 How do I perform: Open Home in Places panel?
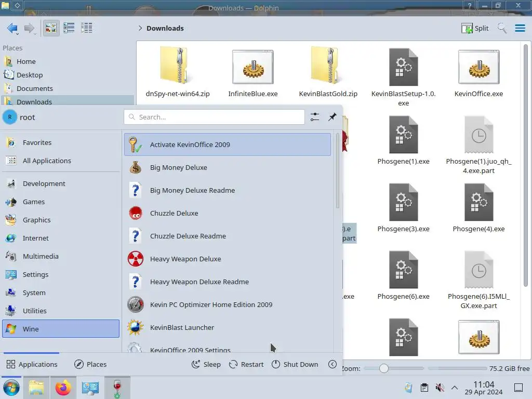68,61
